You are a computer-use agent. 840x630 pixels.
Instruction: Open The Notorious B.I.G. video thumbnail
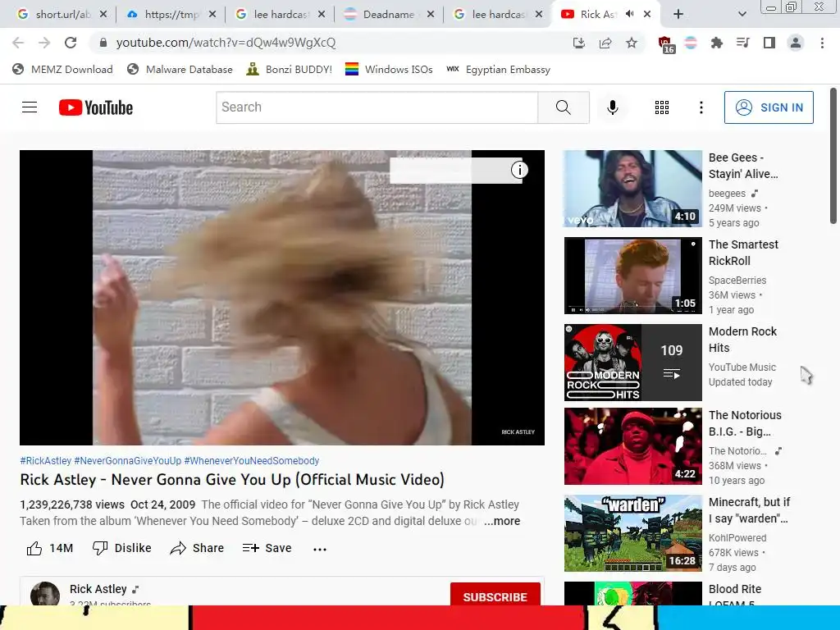[x=632, y=446]
